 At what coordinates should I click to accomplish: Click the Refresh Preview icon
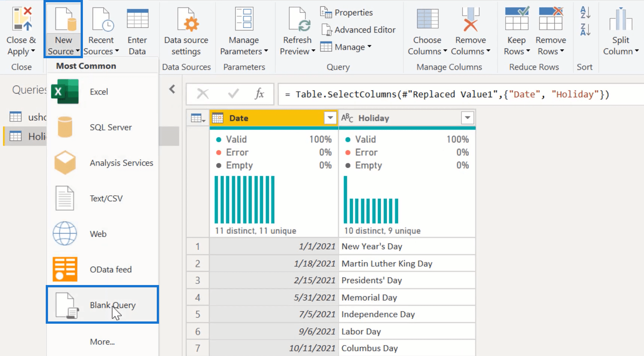(x=299, y=19)
